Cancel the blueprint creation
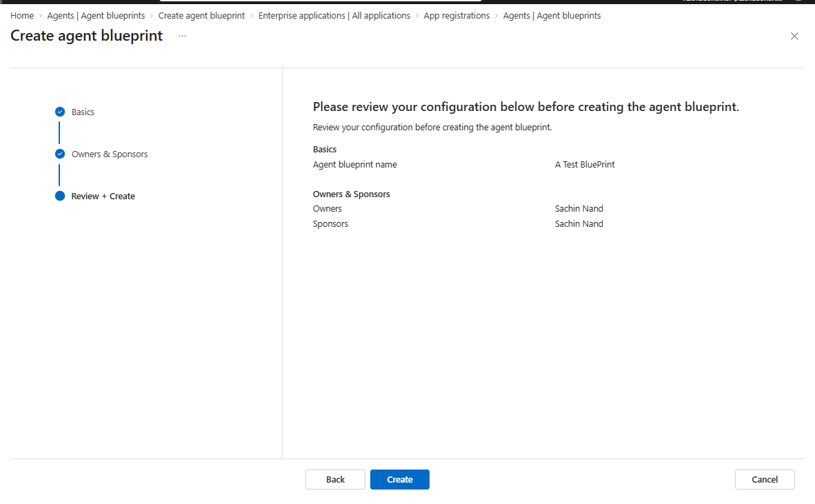 point(765,480)
